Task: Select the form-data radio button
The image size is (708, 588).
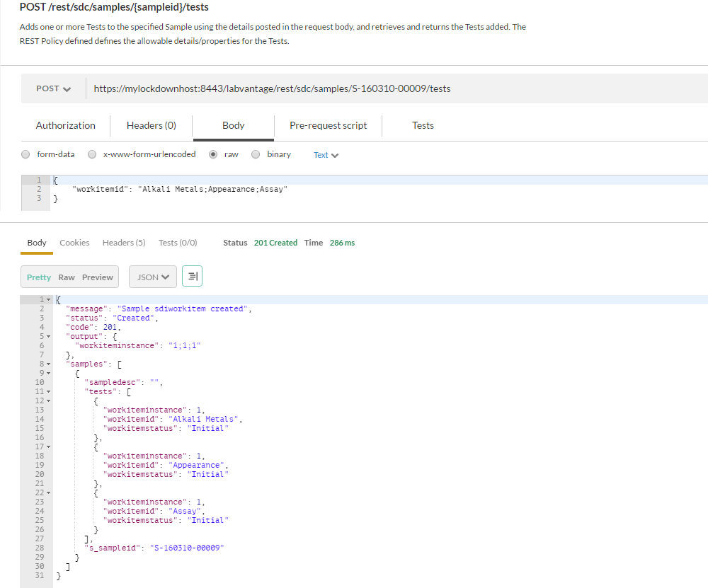Action: (25, 154)
